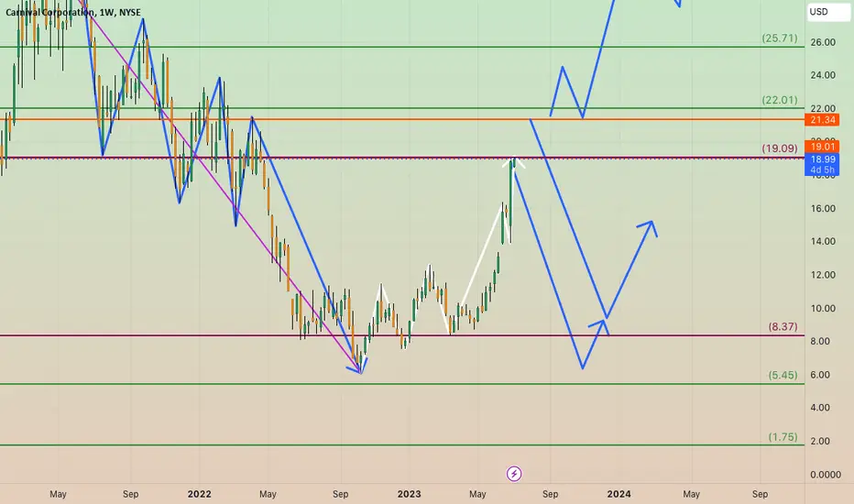The width and height of the screenshot is (854, 504).
Task: Click the (5.45) level label
Action: pyautogui.click(x=783, y=375)
